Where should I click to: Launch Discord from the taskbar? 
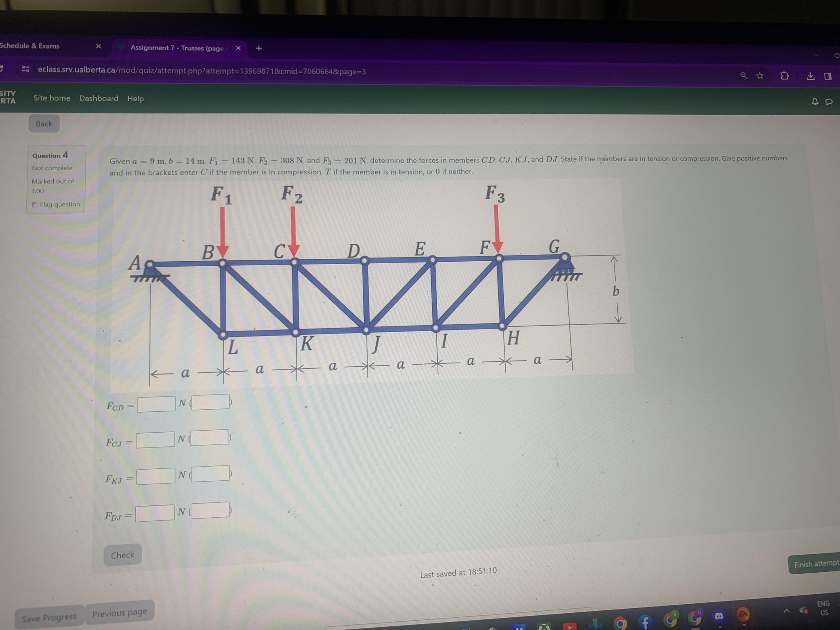point(719,616)
